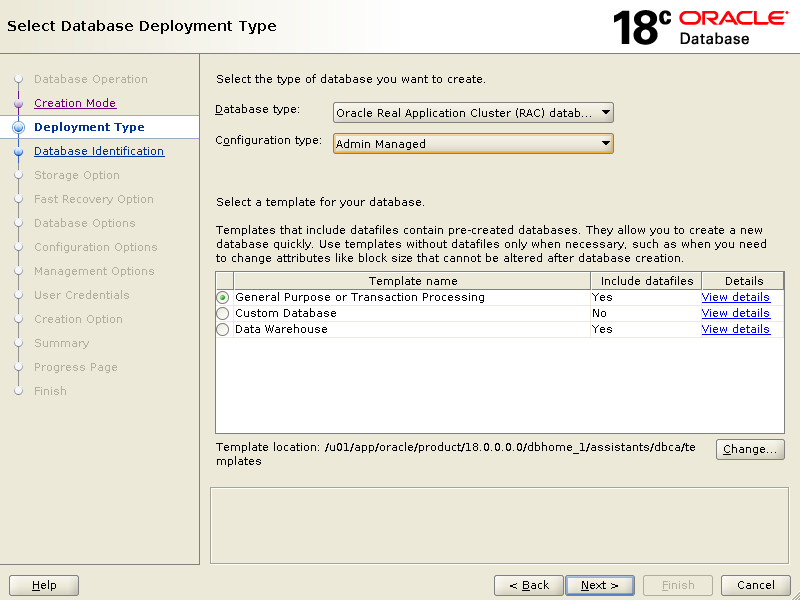View details for Data Warehouse template

(735, 329)
